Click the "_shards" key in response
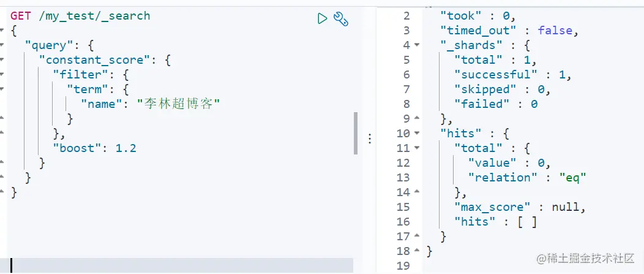644x274 pixels. pyautogui.click(x=471, y=45)
